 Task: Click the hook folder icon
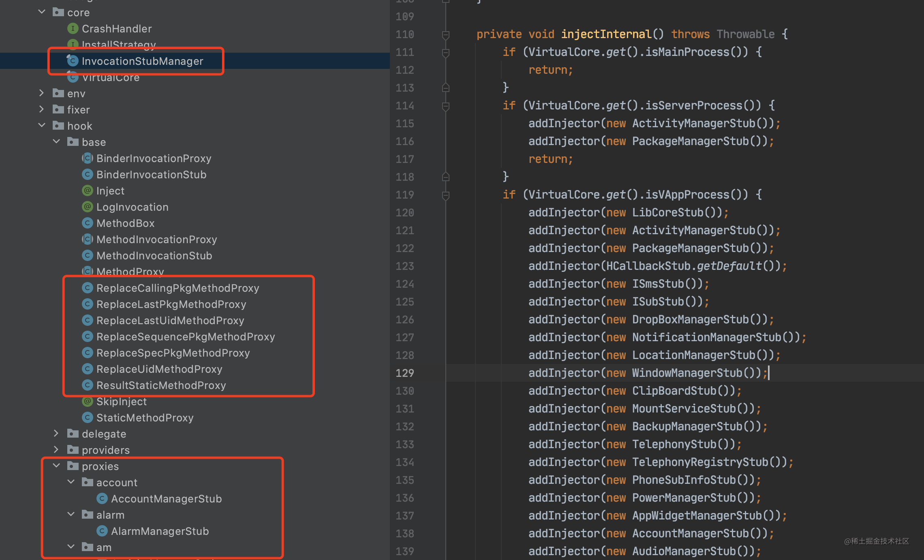[x=58, y=126]
